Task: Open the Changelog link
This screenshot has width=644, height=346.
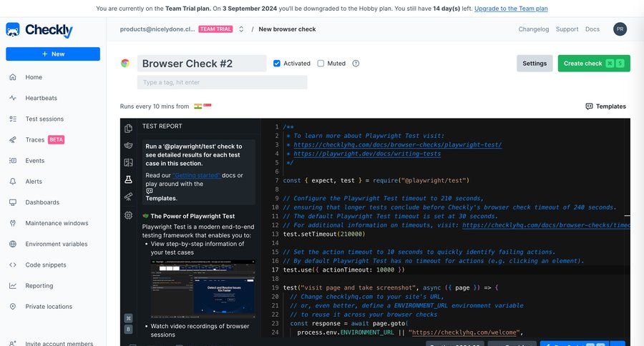Action: click(534, 29)
